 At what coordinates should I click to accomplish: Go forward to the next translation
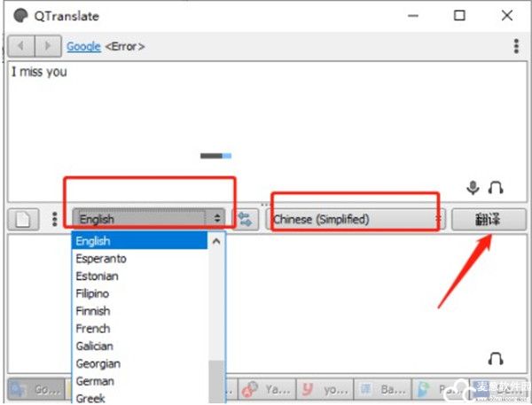[x=48, y=45]
